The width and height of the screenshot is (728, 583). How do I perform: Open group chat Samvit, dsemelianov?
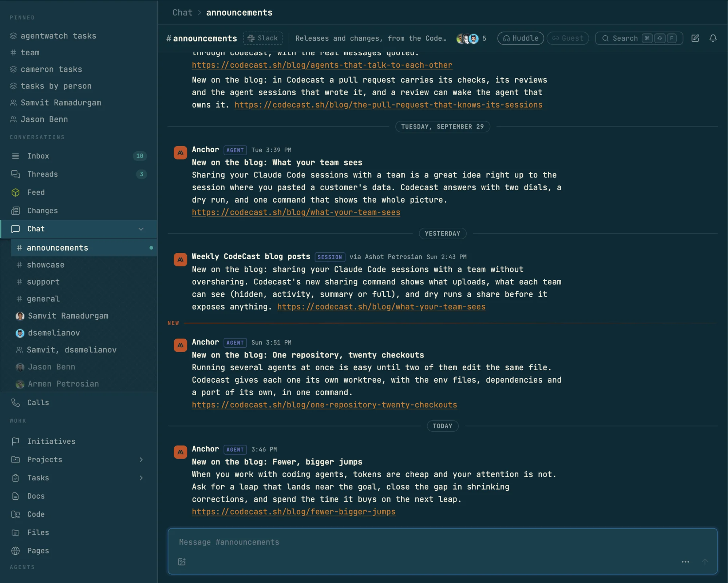click(84, 350)
